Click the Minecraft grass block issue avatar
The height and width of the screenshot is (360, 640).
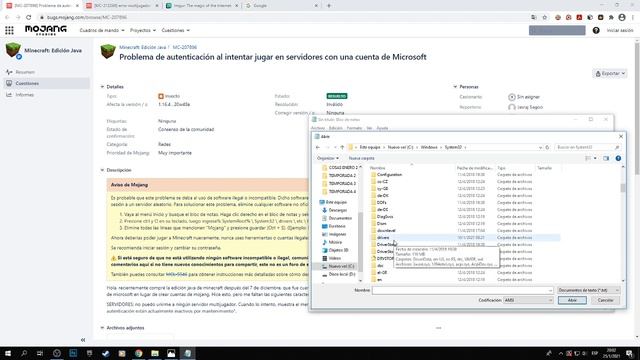click(108, 51)
